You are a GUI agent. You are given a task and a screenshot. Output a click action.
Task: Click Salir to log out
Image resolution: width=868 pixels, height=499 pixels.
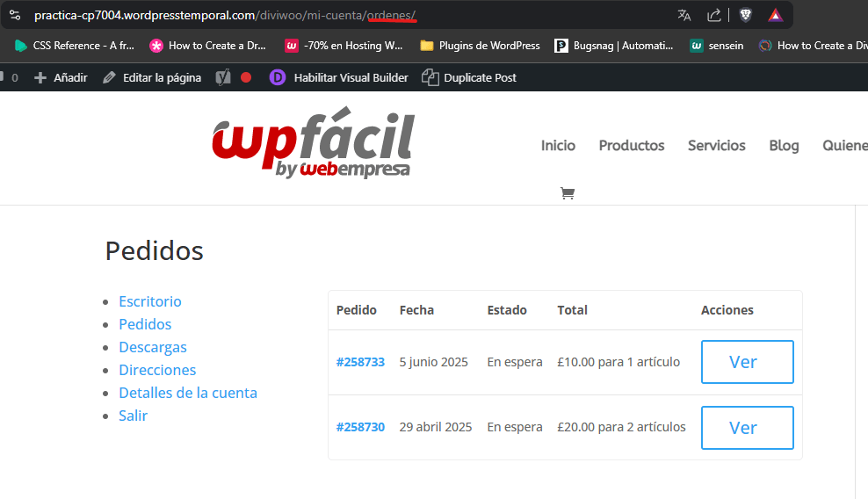click(x=133, y=416)
